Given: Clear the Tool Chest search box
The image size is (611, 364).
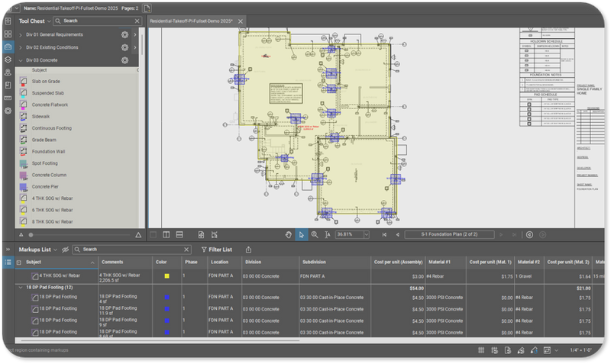Looking at the screenshot, I should [x=137, y=21].
